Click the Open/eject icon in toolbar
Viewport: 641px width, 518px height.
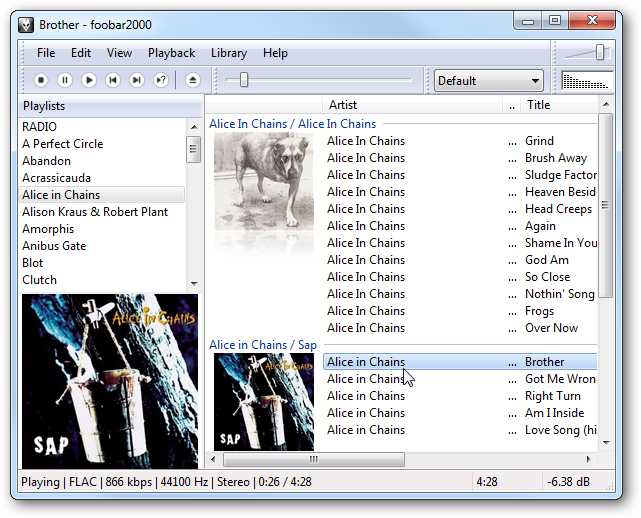[x=193, y=80]
